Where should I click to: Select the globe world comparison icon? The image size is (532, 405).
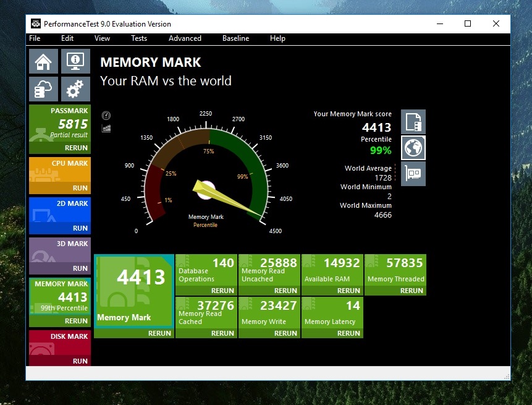pos(413,148)
